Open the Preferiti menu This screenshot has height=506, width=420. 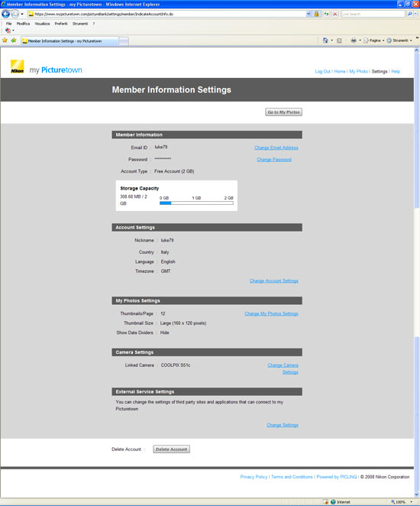pyautogui.click(x=61, y=24)
